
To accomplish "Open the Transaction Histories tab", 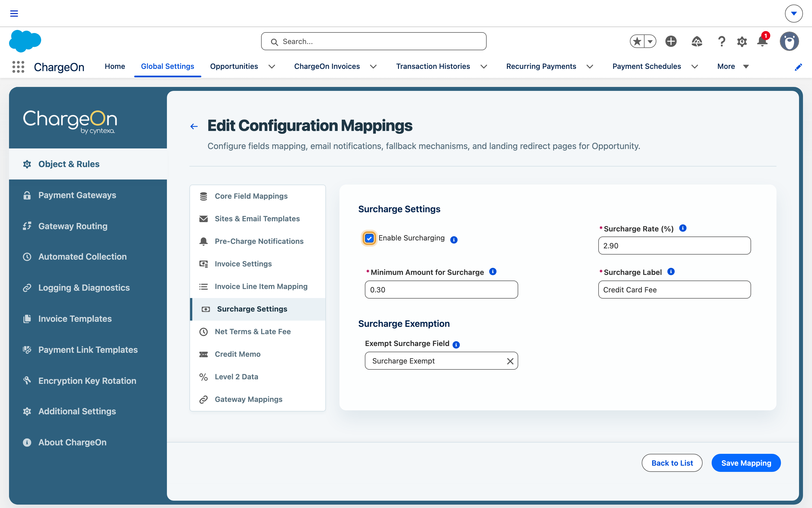I will (433, 66).
